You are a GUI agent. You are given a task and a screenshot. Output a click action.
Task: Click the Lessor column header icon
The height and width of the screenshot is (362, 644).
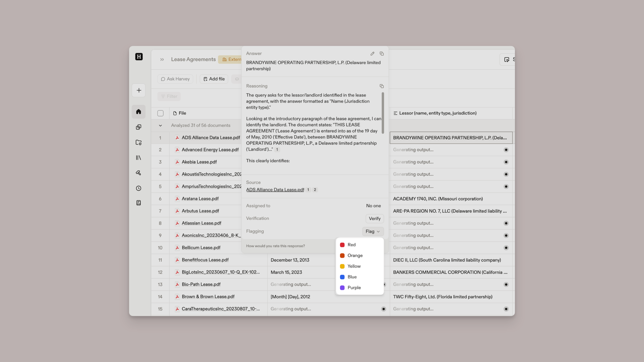tap(395, 113)
